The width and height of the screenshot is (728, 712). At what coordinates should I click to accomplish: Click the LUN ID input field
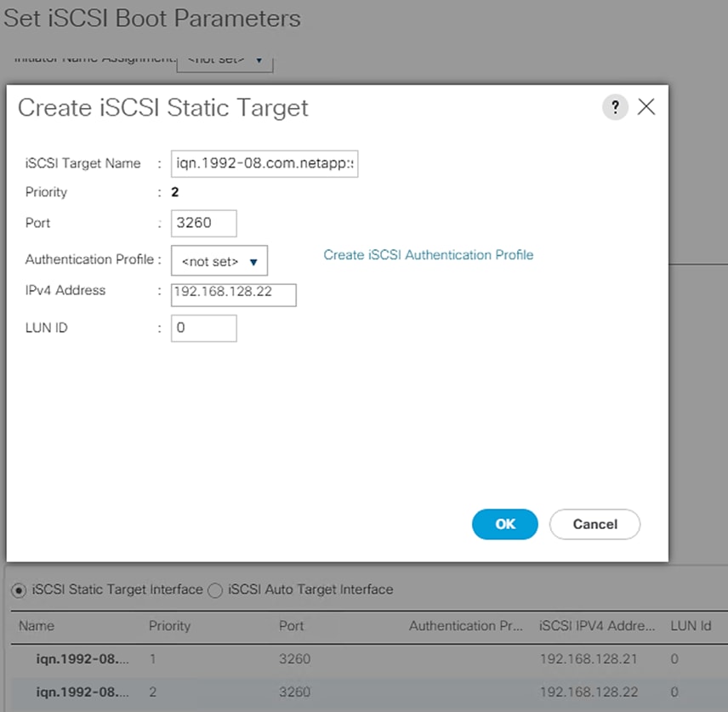click(203, 328)
